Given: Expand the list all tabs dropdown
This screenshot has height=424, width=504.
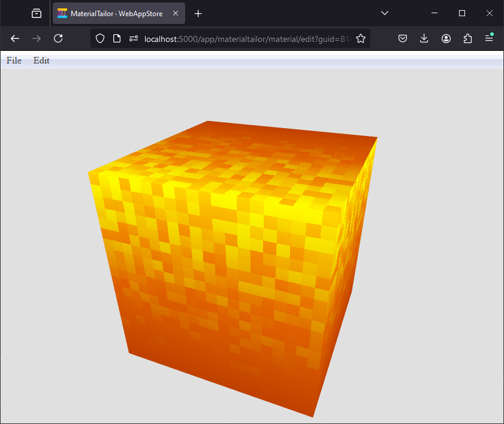Looking at the screenshot, I should 385,13.
